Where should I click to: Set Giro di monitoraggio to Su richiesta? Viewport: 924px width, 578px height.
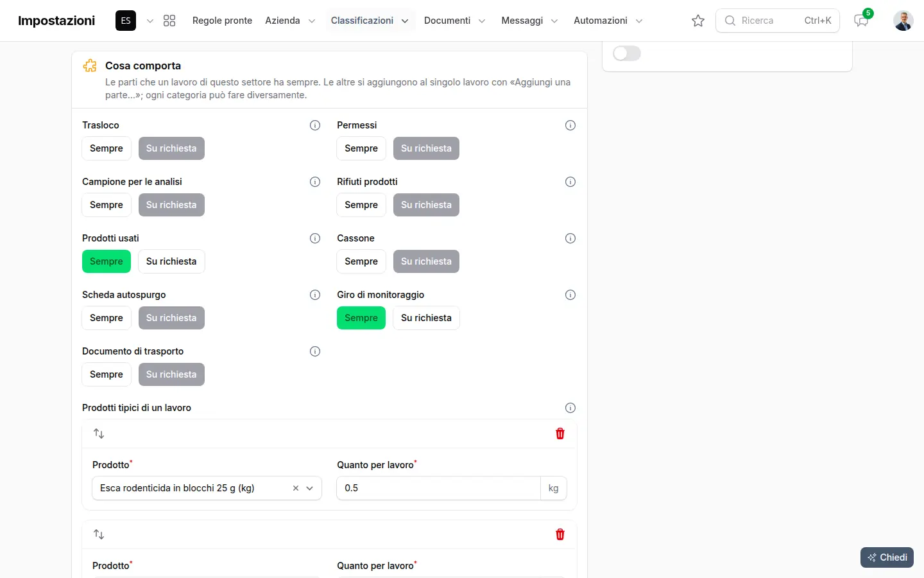(426, 318)
